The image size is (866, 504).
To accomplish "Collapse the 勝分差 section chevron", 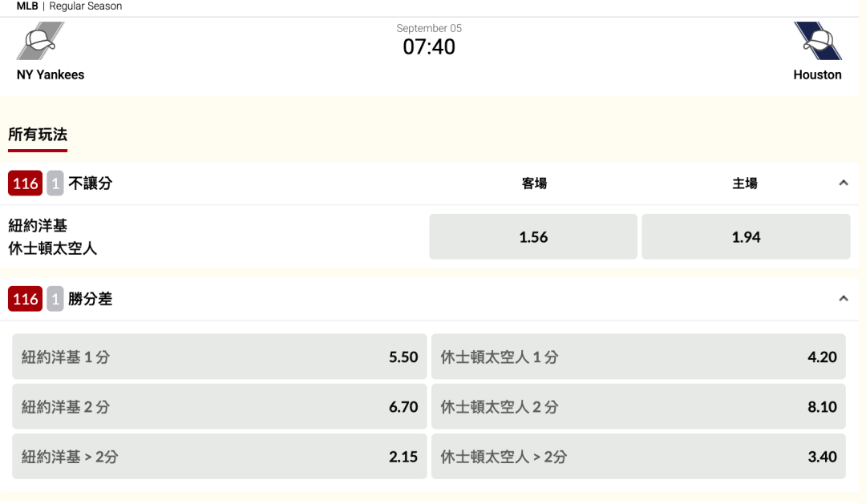I will [x=844, y=299].
